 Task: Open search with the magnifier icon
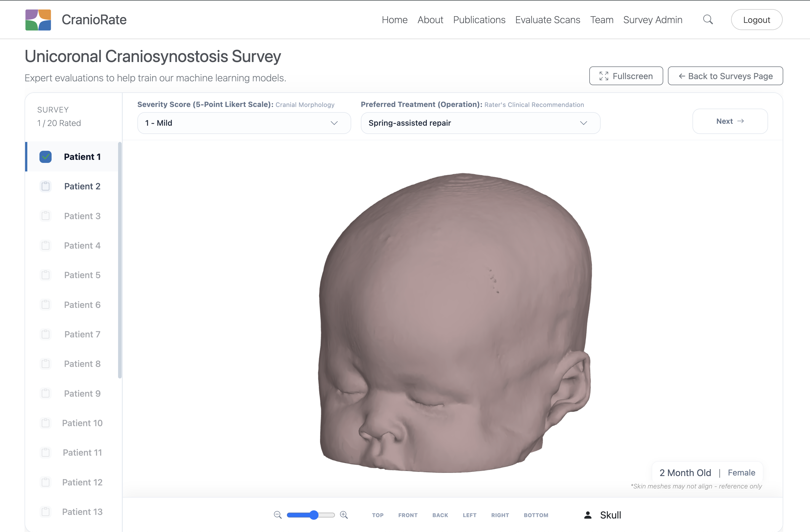click(x=708, y=20)
